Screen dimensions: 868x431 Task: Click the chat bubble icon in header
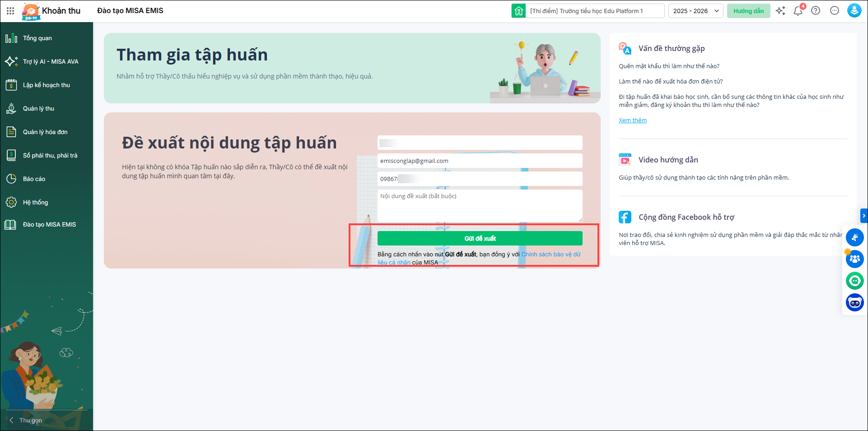pos(835,11)
